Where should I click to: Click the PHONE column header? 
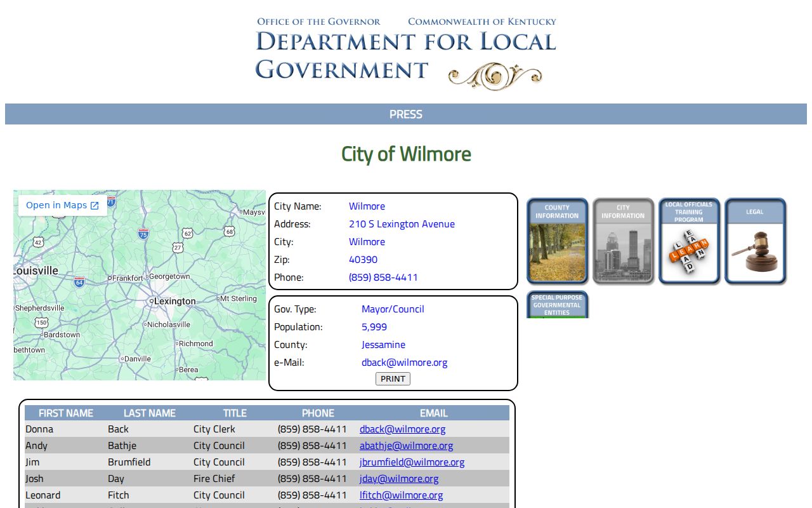(318, 413)
